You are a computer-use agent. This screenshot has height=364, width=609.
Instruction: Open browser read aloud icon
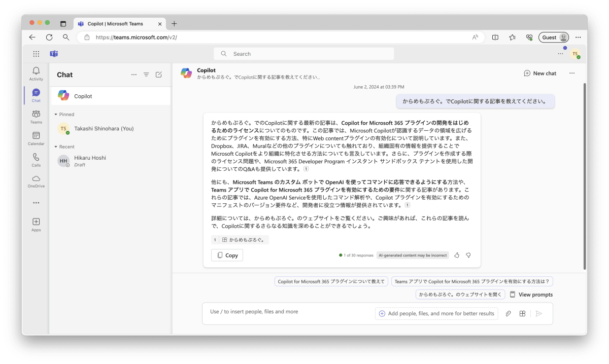(476, 37)
